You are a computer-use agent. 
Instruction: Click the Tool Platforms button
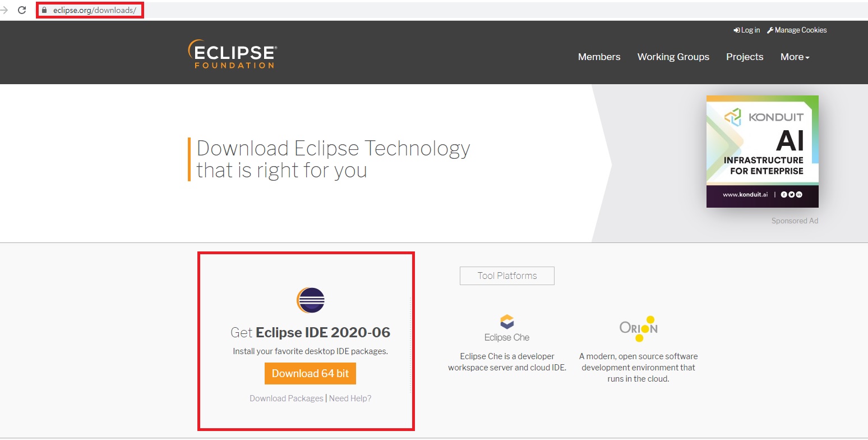tap(507, 276)
